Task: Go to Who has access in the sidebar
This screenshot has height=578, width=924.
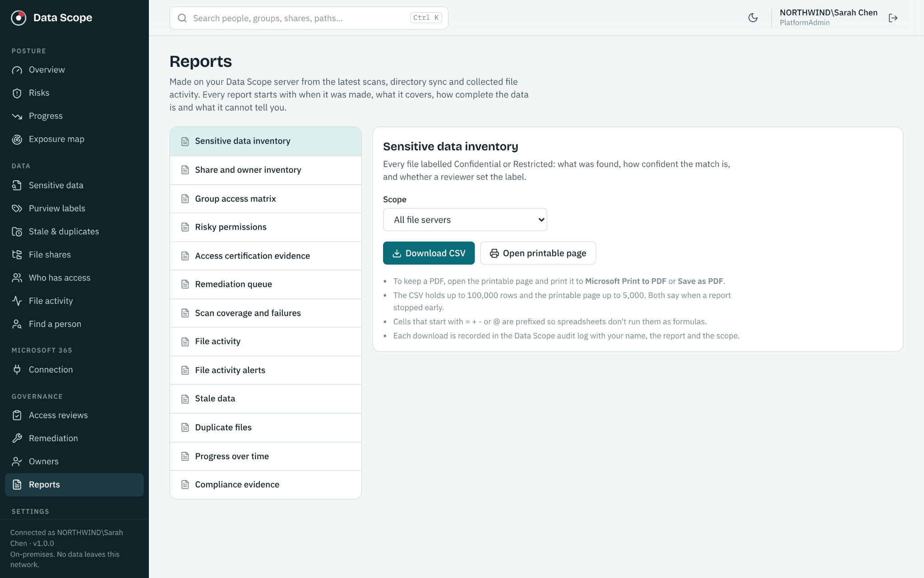Action: [x=74, y=278]
